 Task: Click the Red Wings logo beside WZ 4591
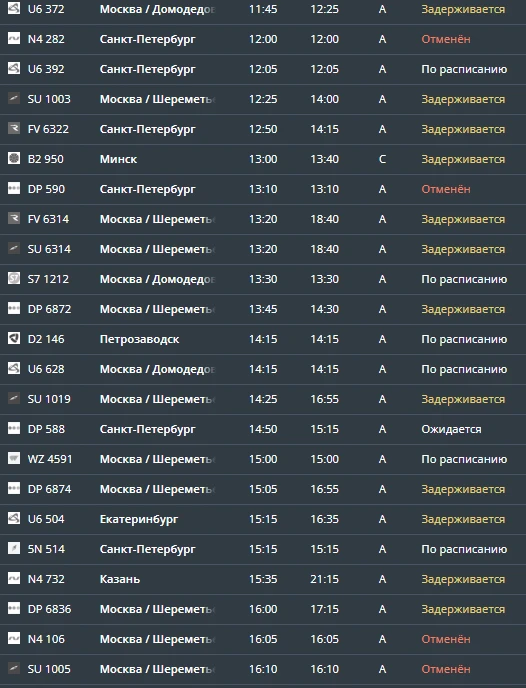[x=14, y=459]
